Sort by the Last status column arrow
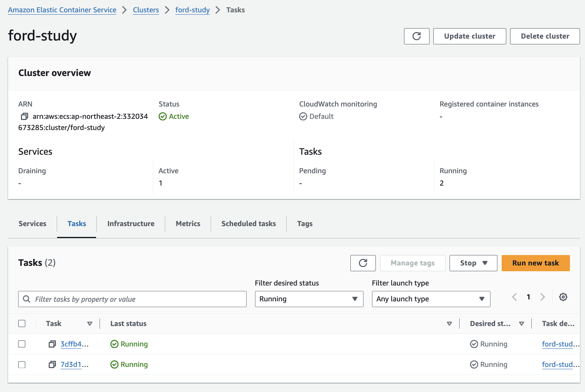The height and width of the screenshot is (392, 585). pyautogui.click(x=449, y=324)
